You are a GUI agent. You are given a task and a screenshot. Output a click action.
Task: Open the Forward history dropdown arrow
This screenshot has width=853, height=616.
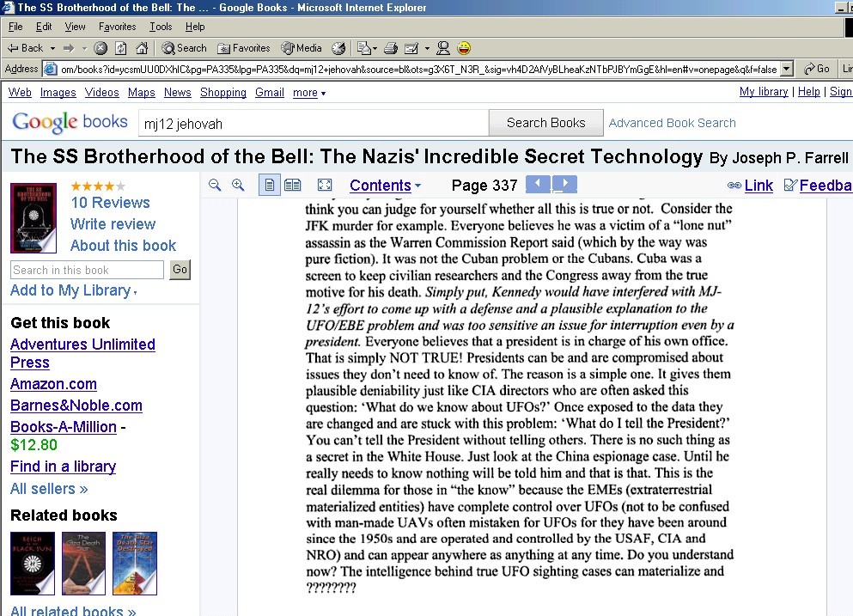pyautogui.click(x=84, y=48)
